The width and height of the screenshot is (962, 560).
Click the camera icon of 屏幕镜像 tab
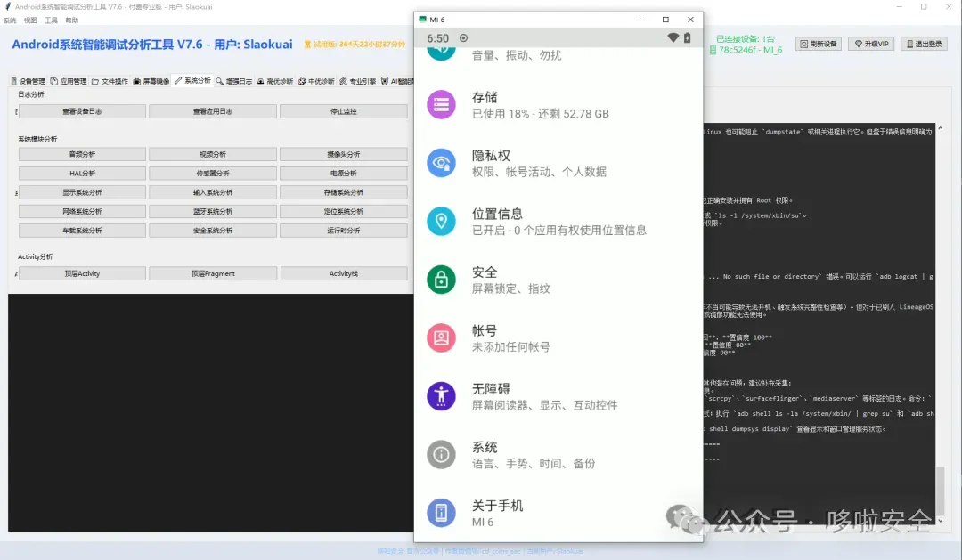point(137,81)
